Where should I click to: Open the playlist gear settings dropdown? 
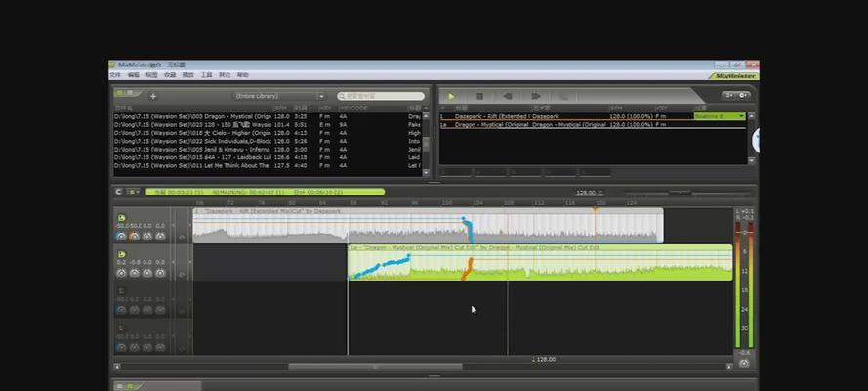(x=744, y=95)
